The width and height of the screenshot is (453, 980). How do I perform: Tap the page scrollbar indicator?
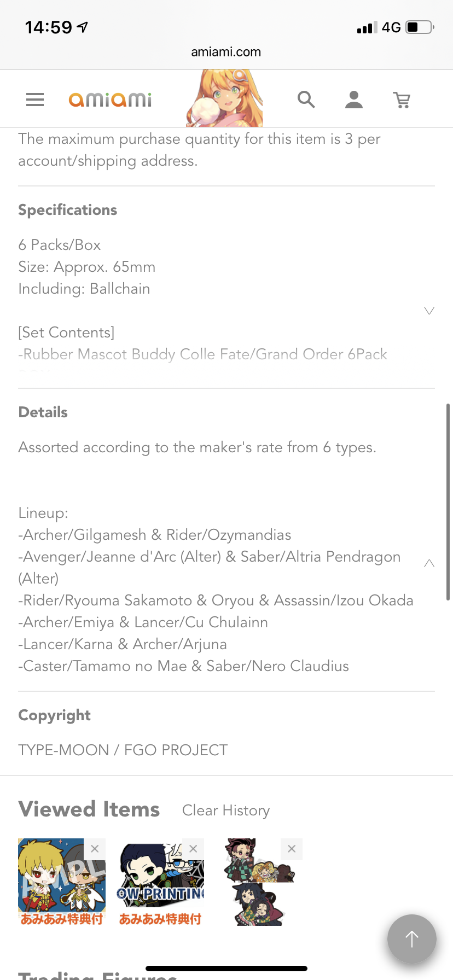[448, 502]
